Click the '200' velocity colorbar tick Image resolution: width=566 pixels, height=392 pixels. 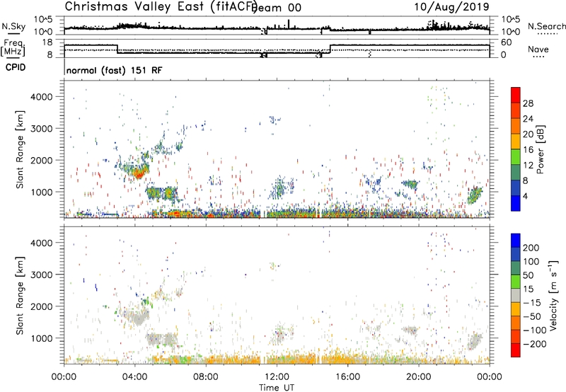(x=531, y=248)
